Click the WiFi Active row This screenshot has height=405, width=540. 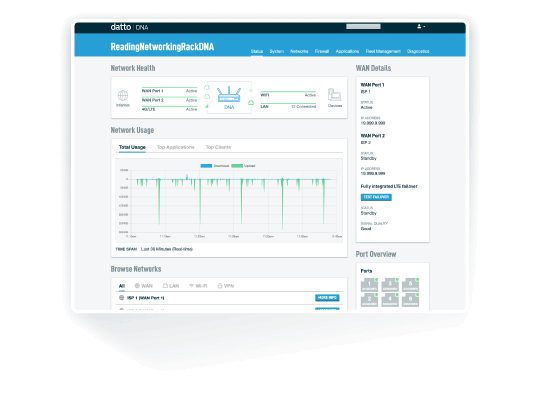288,95
